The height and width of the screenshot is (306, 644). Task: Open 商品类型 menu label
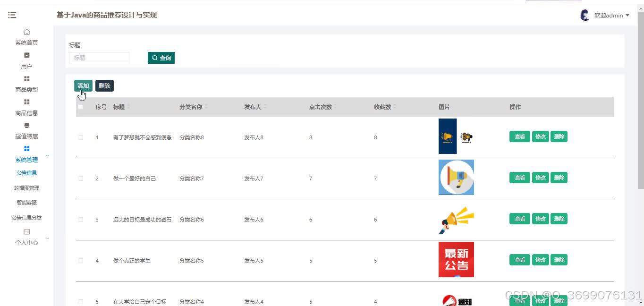(26, 89)
